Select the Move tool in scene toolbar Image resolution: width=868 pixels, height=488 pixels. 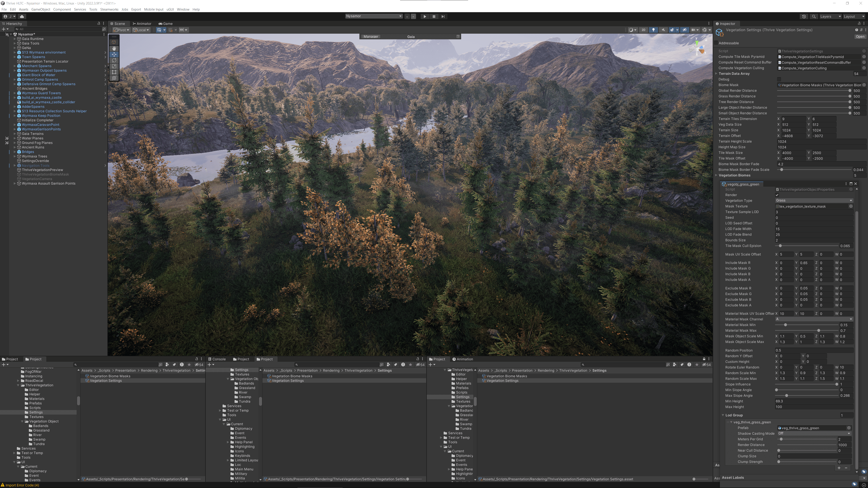[x=114, y=54]
